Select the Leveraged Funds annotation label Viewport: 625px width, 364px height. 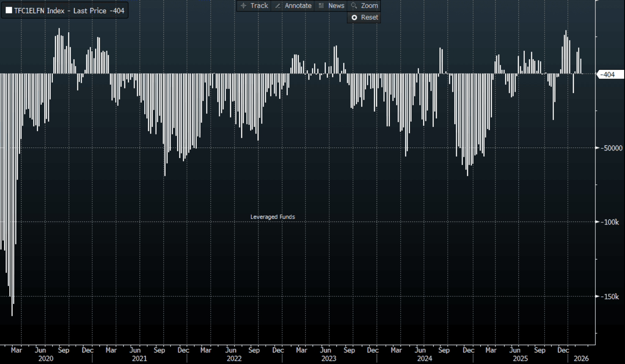click(x=273, y=217)
